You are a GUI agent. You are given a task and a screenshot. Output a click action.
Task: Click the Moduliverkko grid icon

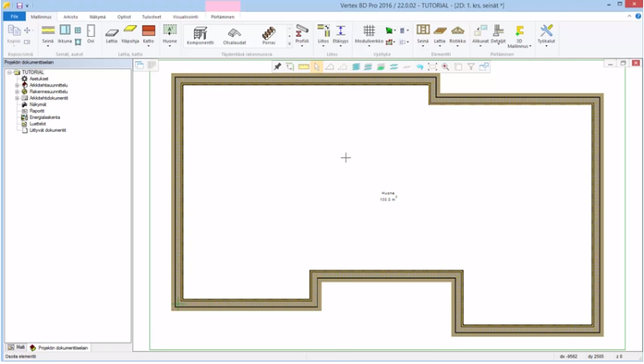pos(369,34)
